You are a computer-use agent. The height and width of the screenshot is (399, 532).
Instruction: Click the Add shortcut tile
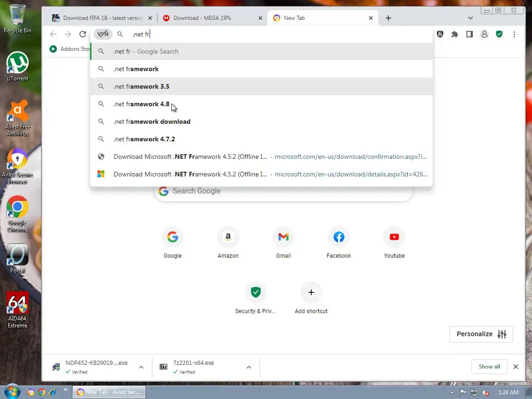pyautogui.click(x=311, y=298)
